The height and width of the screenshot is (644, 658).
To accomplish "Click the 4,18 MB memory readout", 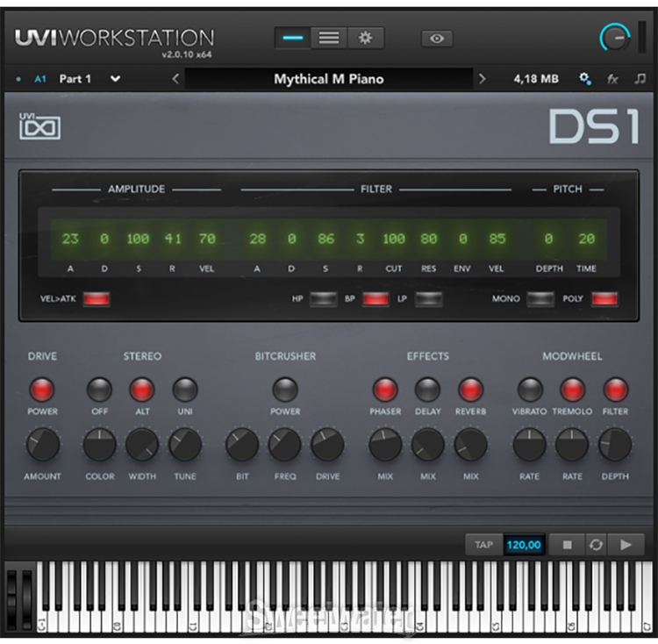I will (x=536, y=79).
